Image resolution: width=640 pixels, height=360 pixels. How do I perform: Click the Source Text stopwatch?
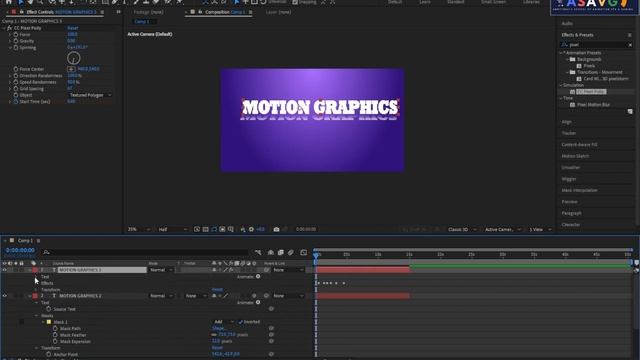49,309
